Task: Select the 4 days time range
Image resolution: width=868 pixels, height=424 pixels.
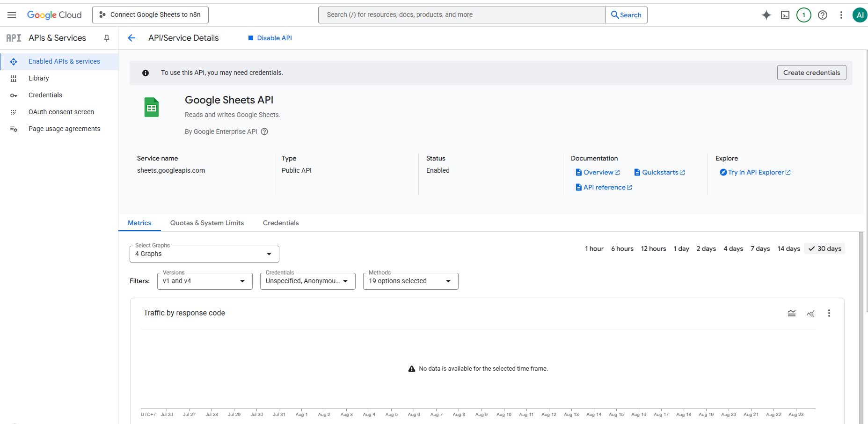Action: pos(733,249)
